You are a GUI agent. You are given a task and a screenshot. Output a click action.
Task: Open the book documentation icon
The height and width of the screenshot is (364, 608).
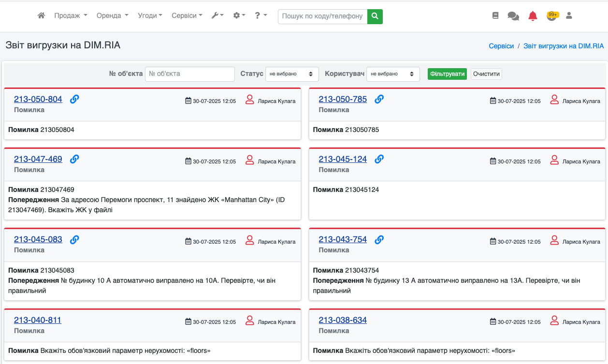pos(495,15)
